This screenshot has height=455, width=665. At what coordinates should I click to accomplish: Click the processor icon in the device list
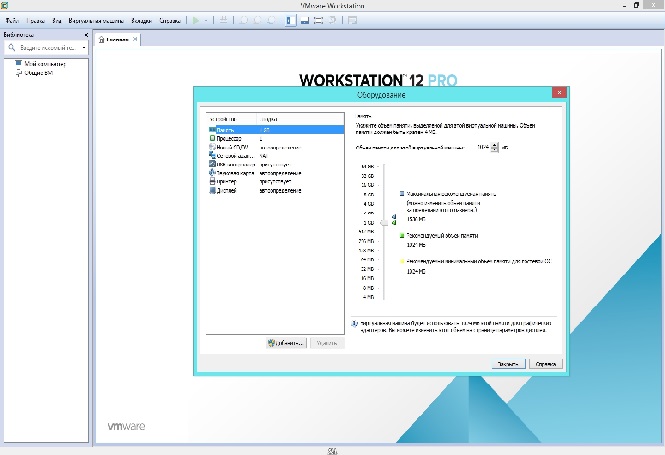coord(212,138)
